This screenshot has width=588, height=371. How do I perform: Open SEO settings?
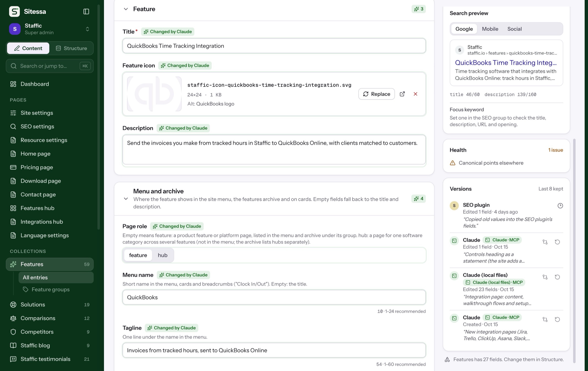coord(50,126)
